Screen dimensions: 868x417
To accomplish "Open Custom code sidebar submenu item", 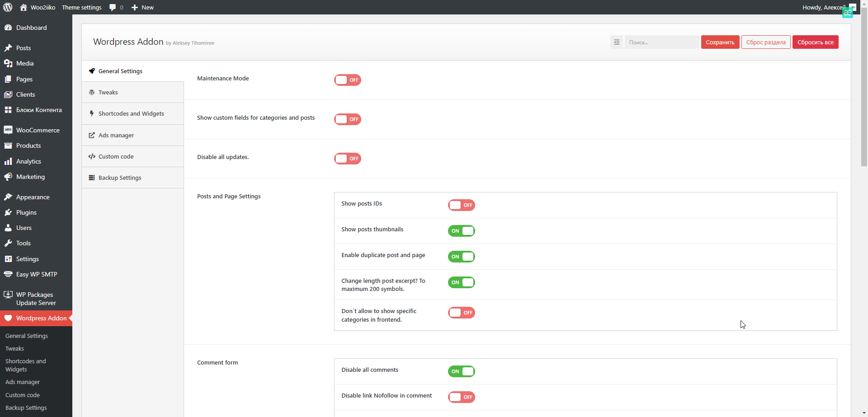I will [23, 395].
